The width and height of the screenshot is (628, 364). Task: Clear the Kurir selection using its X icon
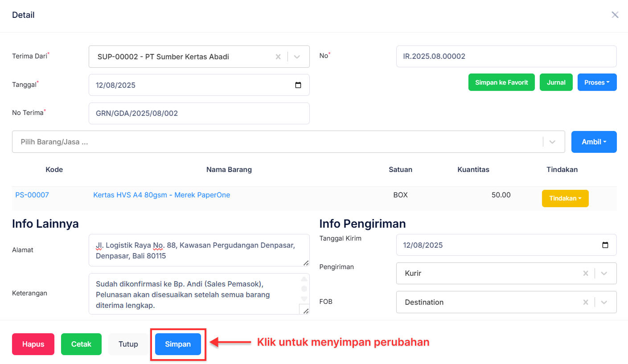586,273
